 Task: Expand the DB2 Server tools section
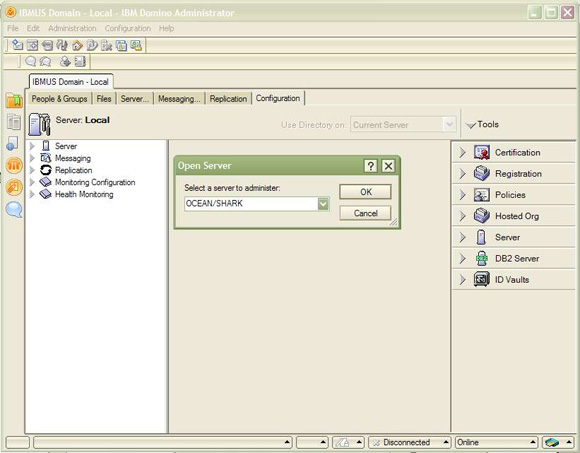pos(462,258)
